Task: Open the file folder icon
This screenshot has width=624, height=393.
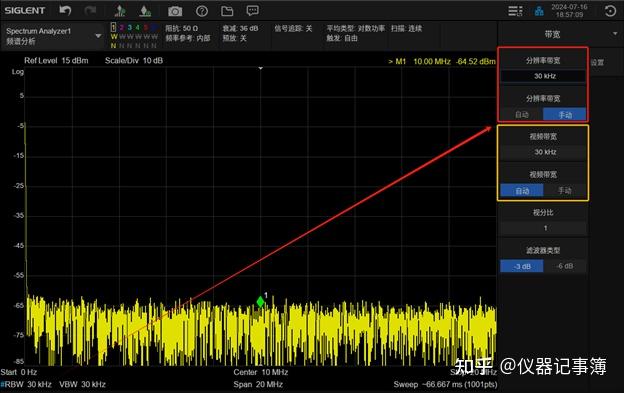Action: [227, 11]
